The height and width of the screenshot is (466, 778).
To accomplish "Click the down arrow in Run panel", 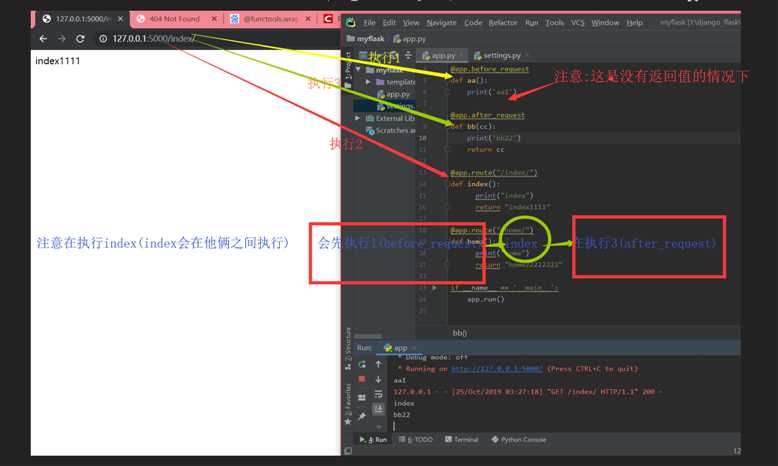I will coord(379,379).
